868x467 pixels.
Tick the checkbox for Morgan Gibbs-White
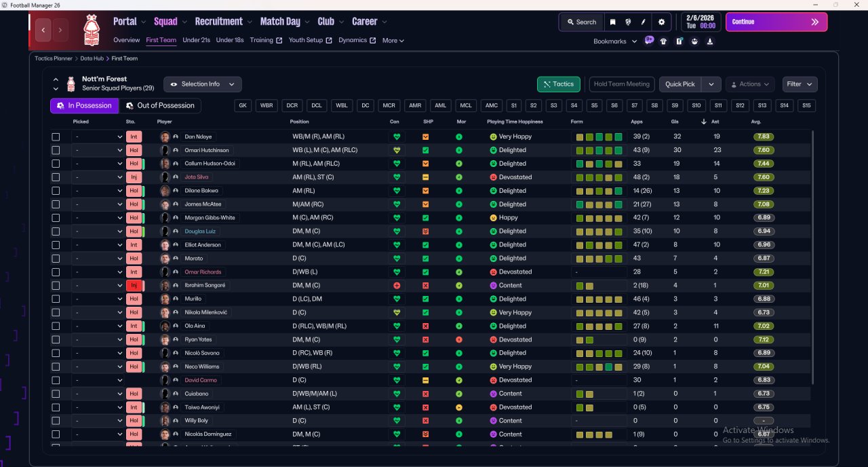pyautogui.click(x=56, y=218)
